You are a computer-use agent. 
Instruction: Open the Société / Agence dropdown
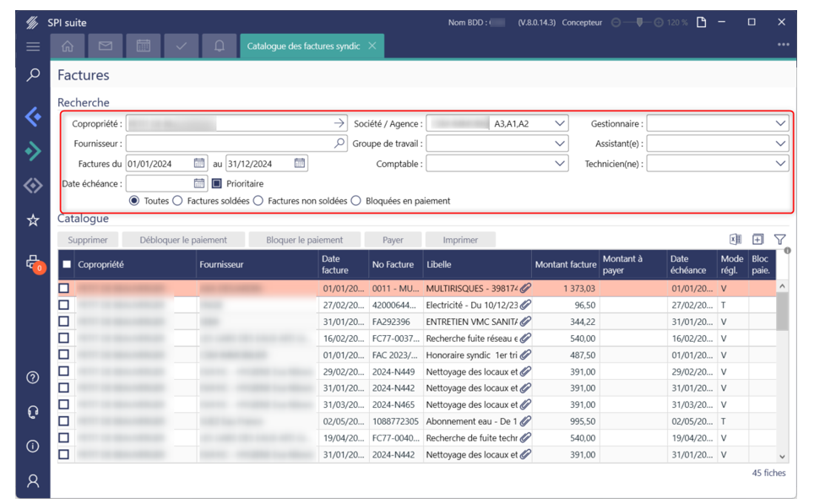click(x=561, y=123)
